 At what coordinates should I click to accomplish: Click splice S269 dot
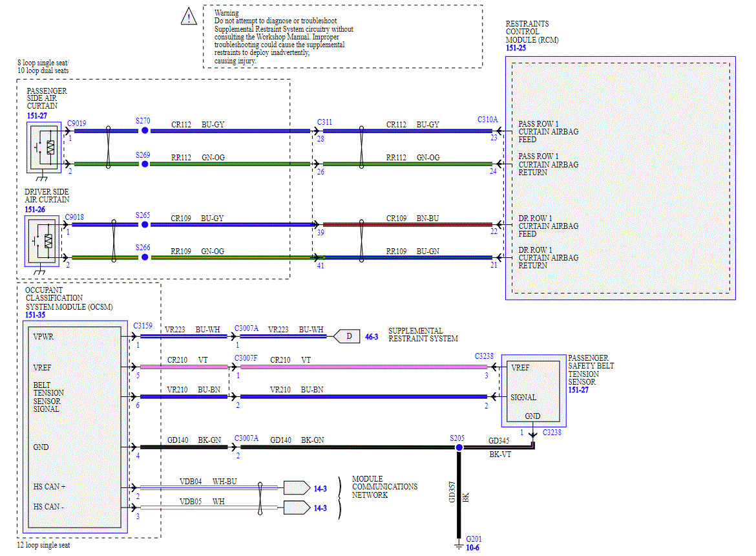(145, 164)
